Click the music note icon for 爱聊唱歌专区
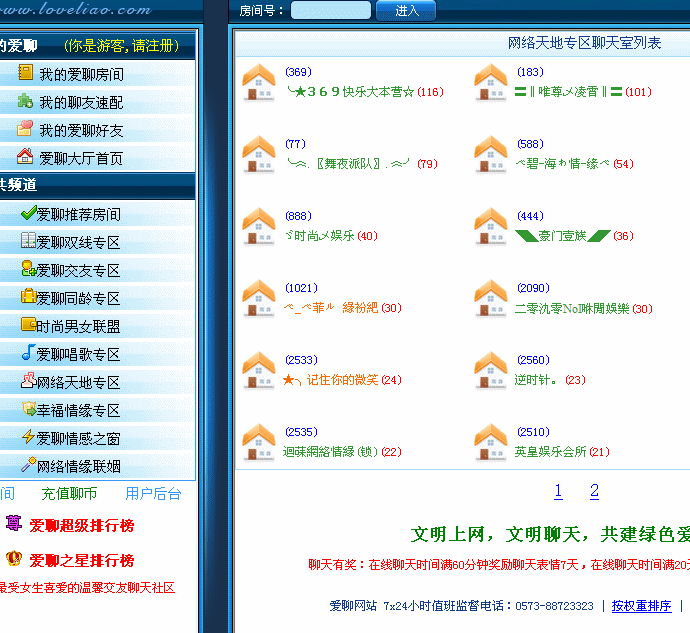690x633 pixels. pos(28,353)
